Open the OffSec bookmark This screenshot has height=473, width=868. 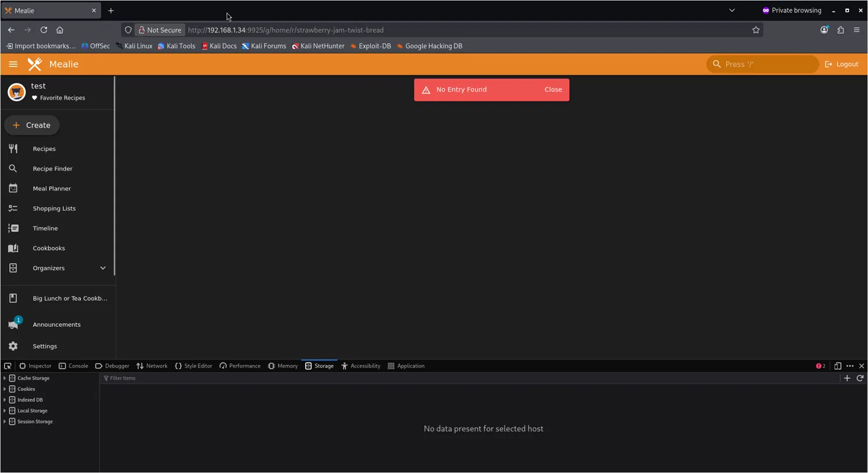click(x=95, y=46)
